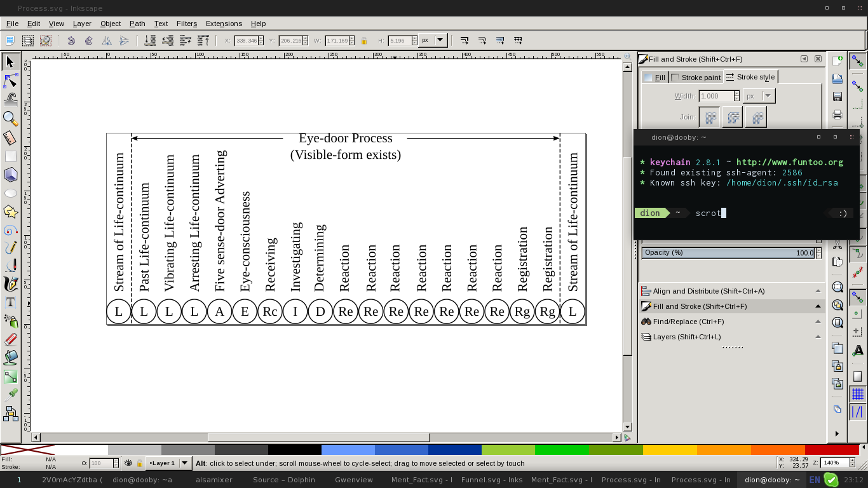Image resolution: width=868 pixels, height=488 pixels.
Task: Flip selection horizontally
Action: 107,40
